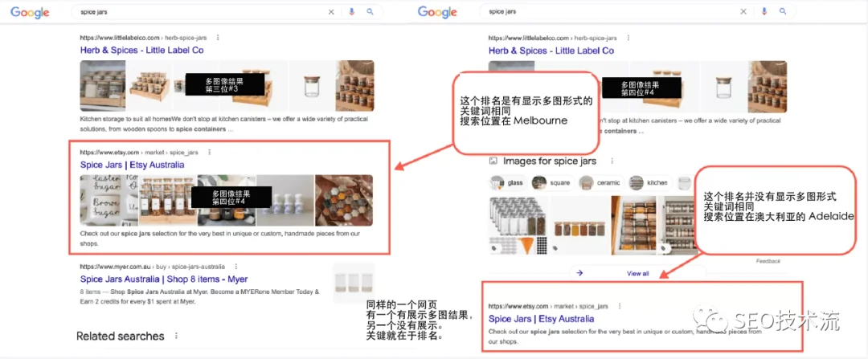Image resolution: width=868 pixels, height=359 pixels.
Task: Open Etsy white bottles thumbnail
Action: click(285, 200)
